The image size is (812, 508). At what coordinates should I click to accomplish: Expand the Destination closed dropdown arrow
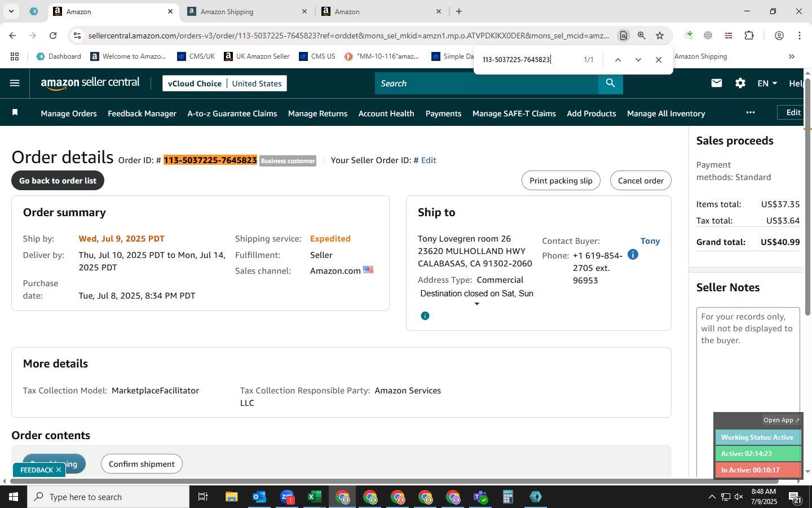476,304
